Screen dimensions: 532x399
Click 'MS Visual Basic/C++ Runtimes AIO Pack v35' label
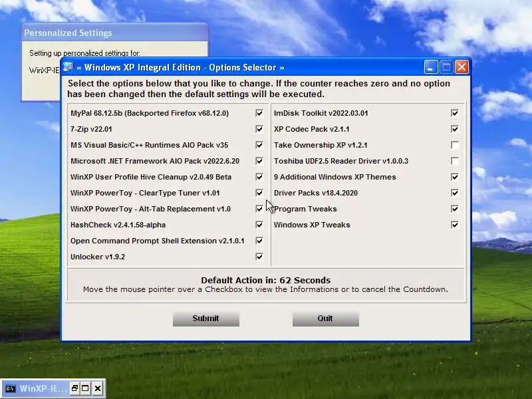149,145
